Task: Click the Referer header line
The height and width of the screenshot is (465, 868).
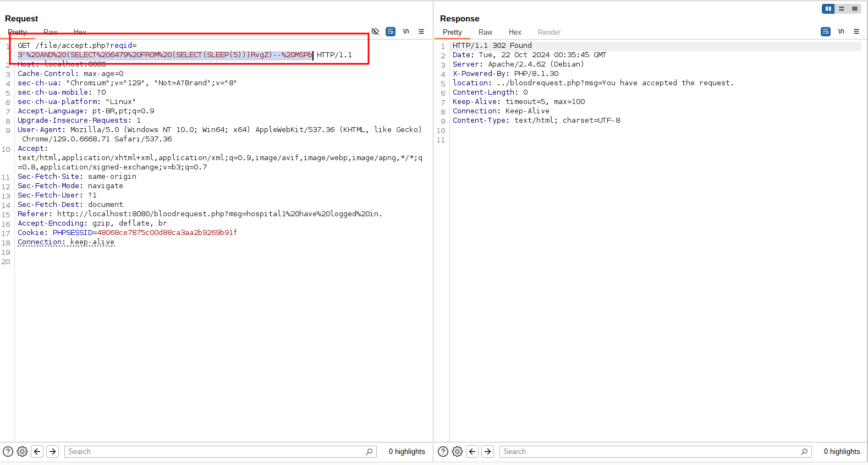Action: click(x=200, y=214)
